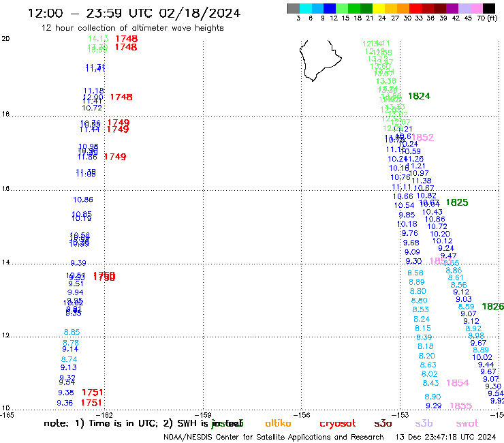Click the wave height value '9.44'

point(486,365)
